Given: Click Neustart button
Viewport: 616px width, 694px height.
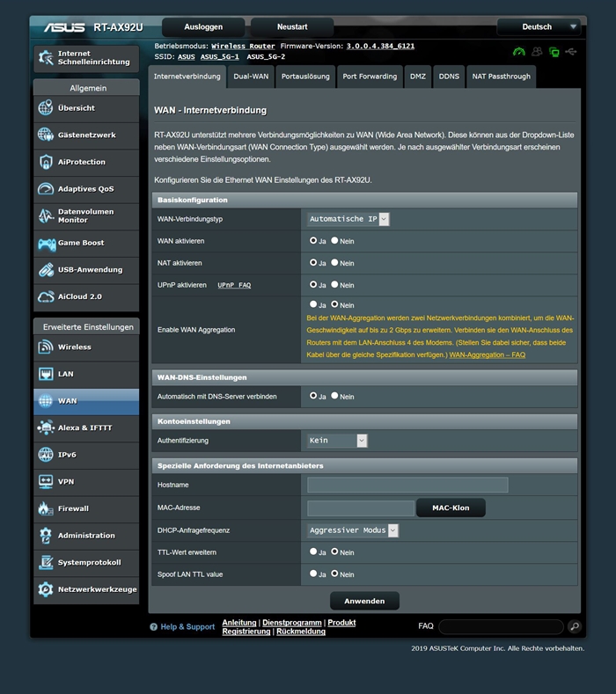Looking at the screenshot, I should click(x=292, y=27).
